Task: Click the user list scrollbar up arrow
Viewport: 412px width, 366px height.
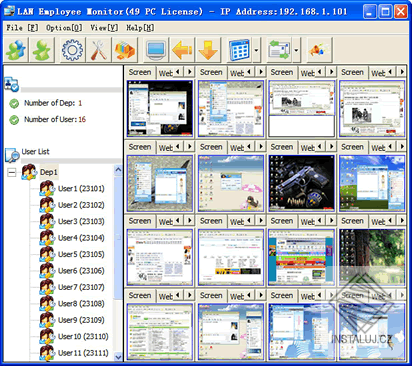Action: tap(118, 170)
